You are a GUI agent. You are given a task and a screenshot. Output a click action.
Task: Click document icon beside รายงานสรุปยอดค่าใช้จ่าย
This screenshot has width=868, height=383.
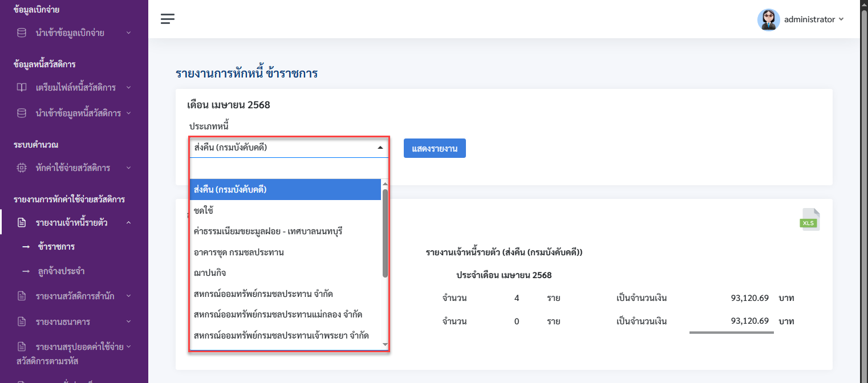22,347
